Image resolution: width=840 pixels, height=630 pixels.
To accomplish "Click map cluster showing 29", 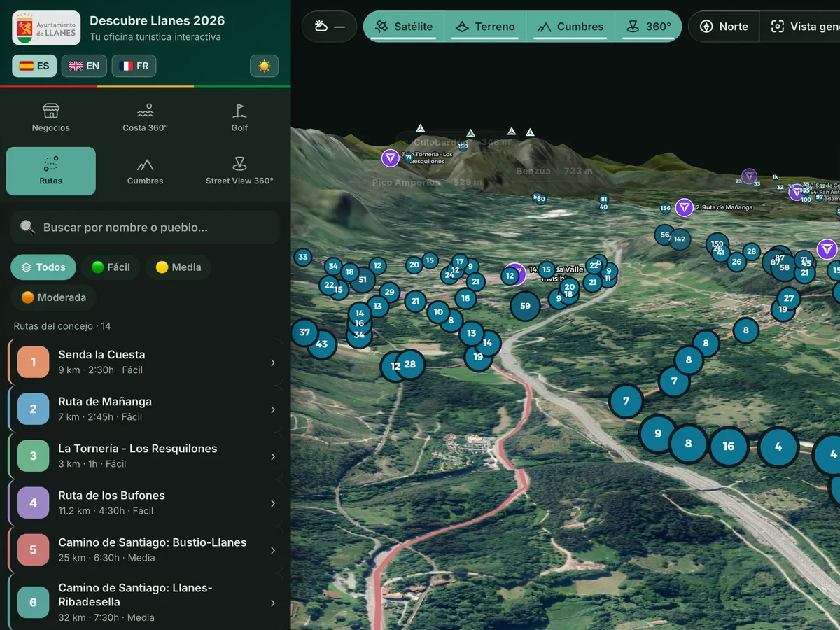I will pos(389,293).
